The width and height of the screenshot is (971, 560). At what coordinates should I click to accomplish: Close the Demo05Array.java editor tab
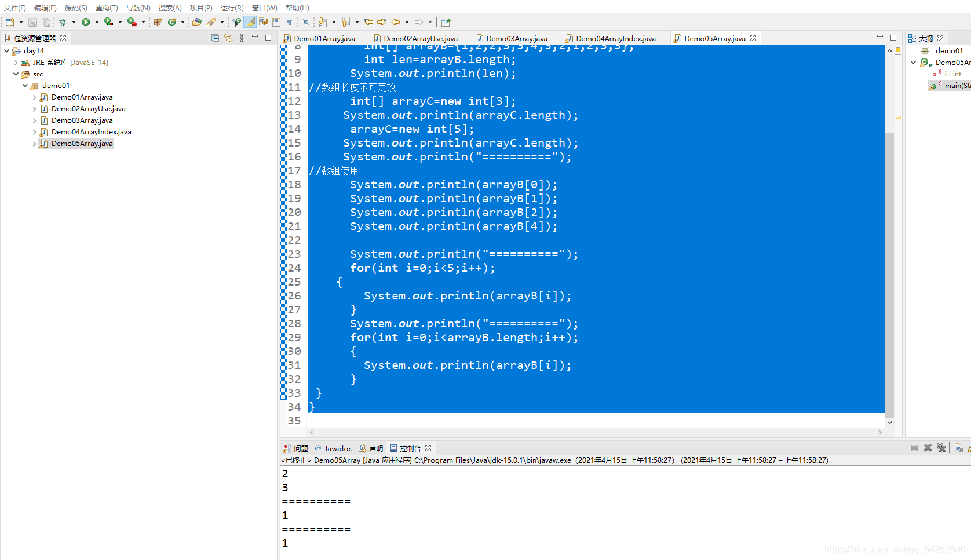[753, 38]
